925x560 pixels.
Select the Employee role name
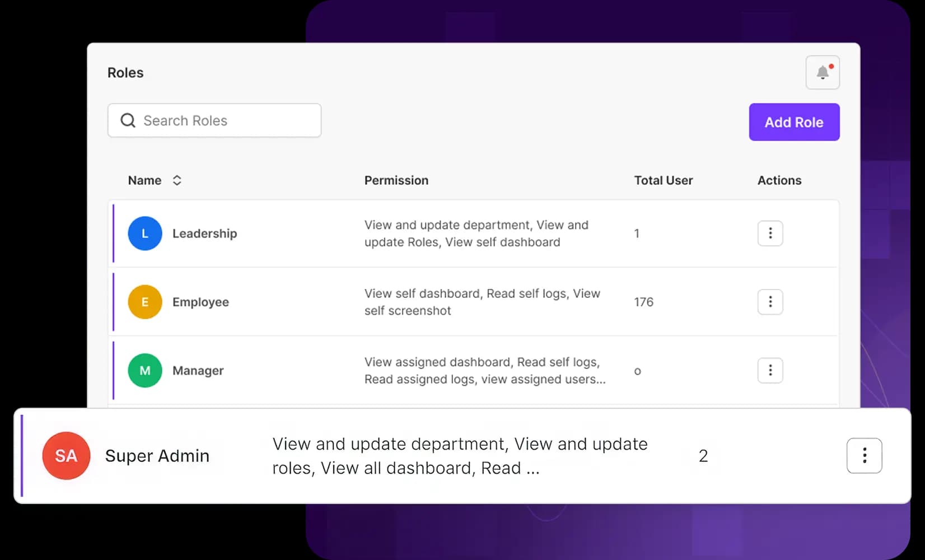tap(200, 302)
